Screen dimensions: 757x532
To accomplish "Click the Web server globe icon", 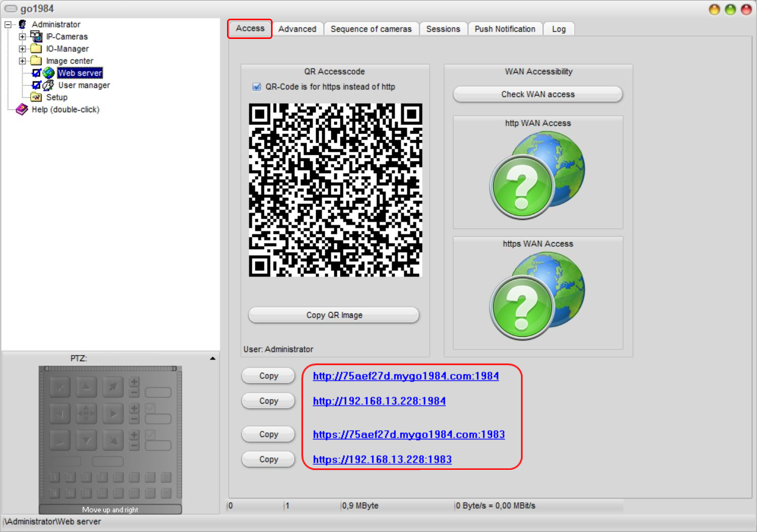I will [x=49, y=73].
